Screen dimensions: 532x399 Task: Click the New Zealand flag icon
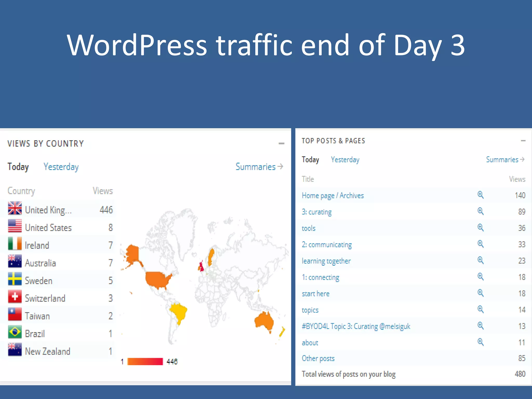pos(15,349)
